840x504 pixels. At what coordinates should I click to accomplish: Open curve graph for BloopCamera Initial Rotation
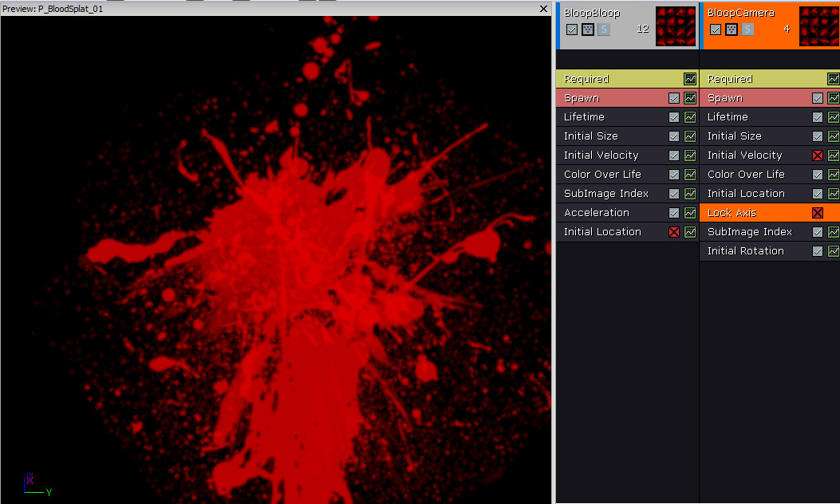point(834,251)
